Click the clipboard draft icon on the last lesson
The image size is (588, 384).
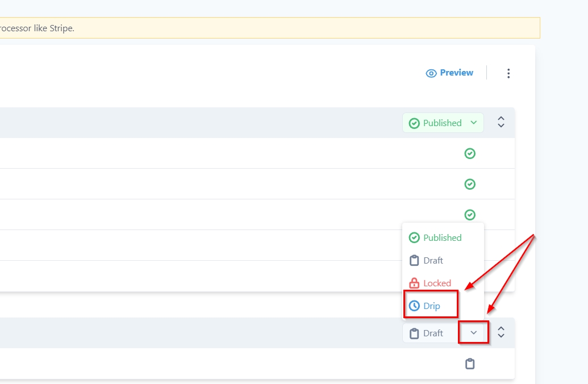click(x=469, y=364)
